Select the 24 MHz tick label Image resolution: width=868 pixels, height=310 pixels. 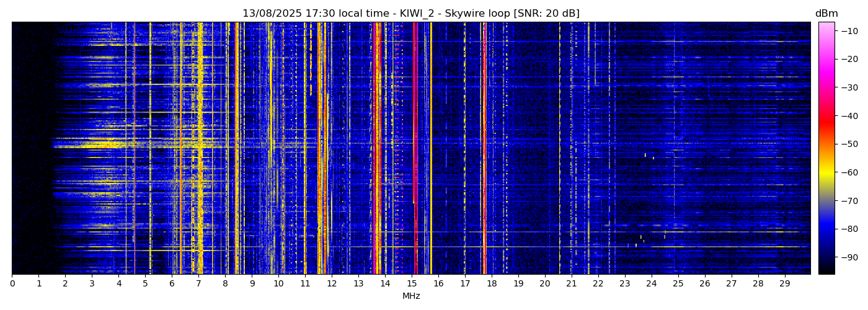pyautogui.click(x=651, y=284)
